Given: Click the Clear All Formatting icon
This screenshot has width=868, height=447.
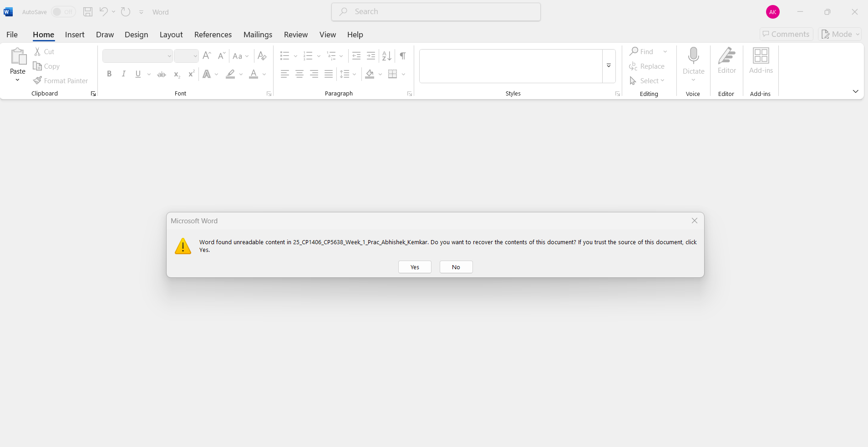Looking at the screenshot, I should (x=262, y=56).
